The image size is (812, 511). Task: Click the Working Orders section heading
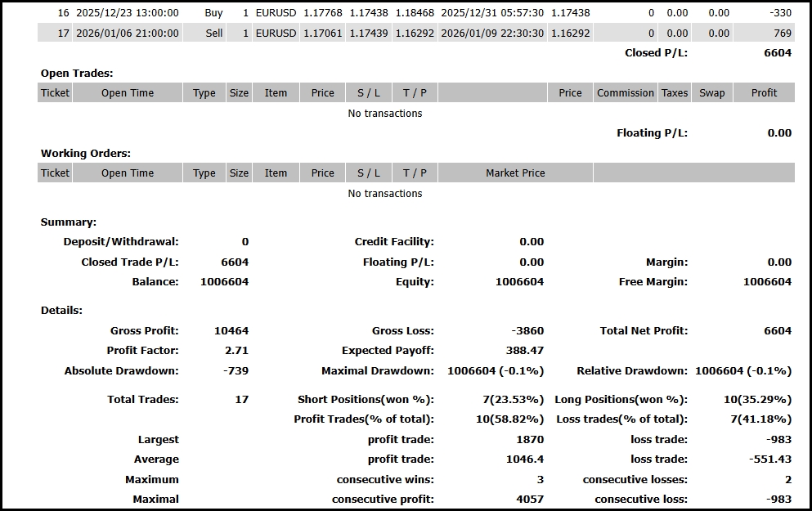point(86,153)
